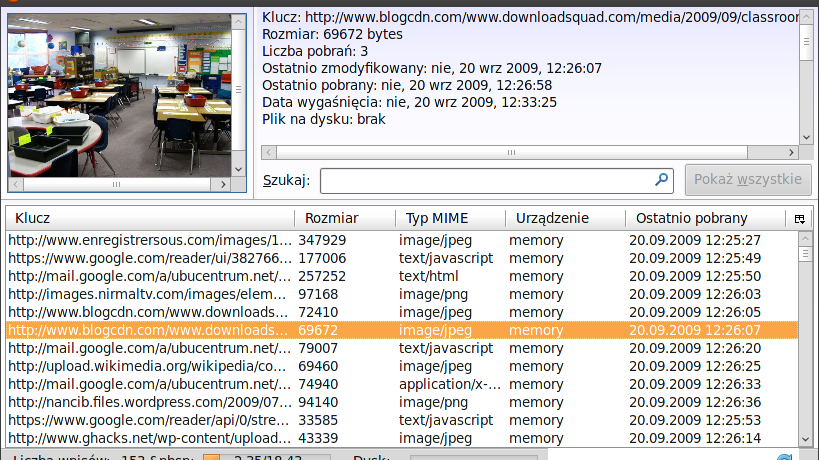Click up arrow of image preview vertical scrollbar
This screenshot has width=819, height=460.
point(239,22)
